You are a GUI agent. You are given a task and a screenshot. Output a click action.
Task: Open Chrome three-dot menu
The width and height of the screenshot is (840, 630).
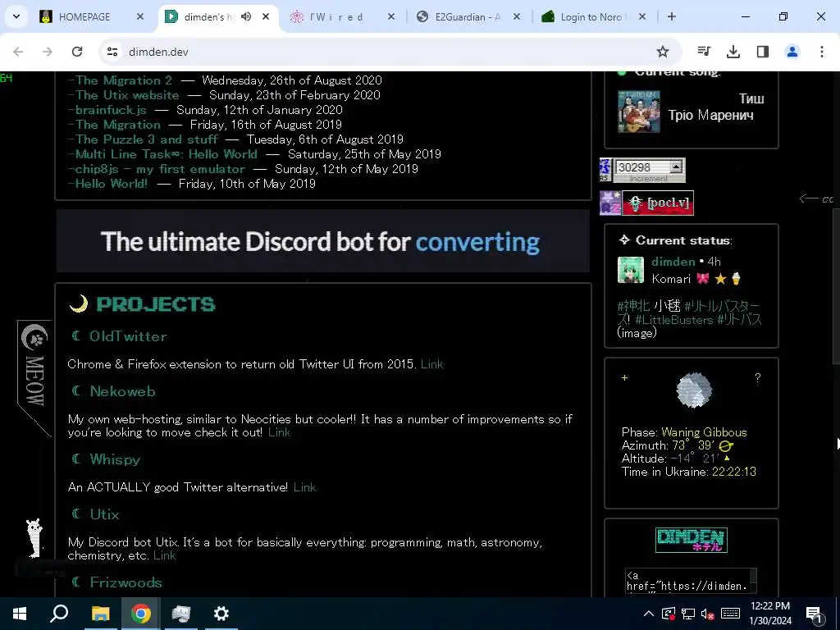[822, 52]
